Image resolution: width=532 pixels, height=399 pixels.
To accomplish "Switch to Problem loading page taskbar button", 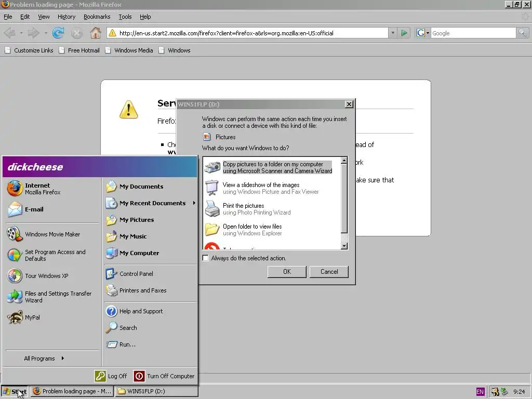I will [72, 391].
